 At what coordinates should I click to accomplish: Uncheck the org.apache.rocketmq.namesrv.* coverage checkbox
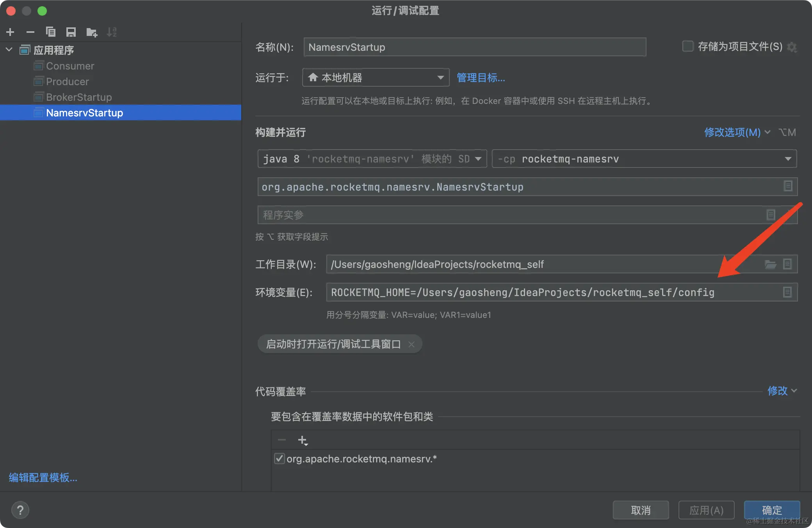pos(279,458)
